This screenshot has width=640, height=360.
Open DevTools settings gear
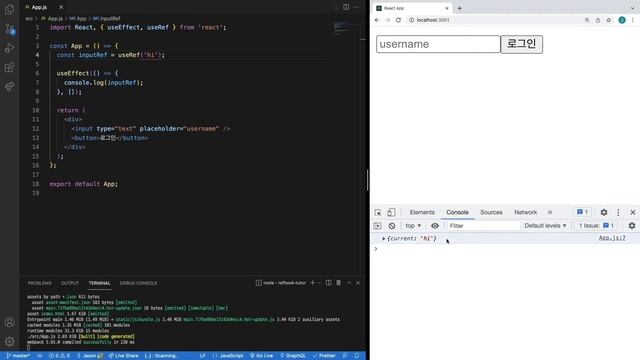tap(604, 212)
